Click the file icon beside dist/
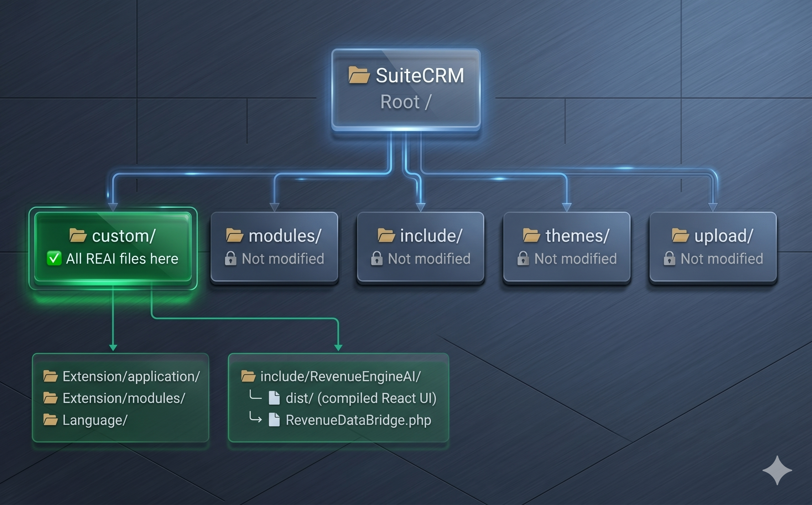812x505 pixels. (x=274, y=398)
